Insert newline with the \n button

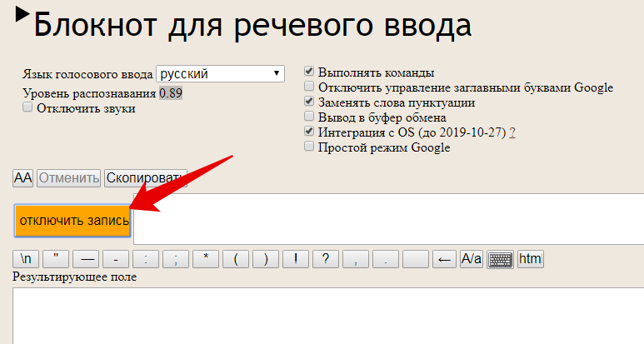tap(26, 259)
